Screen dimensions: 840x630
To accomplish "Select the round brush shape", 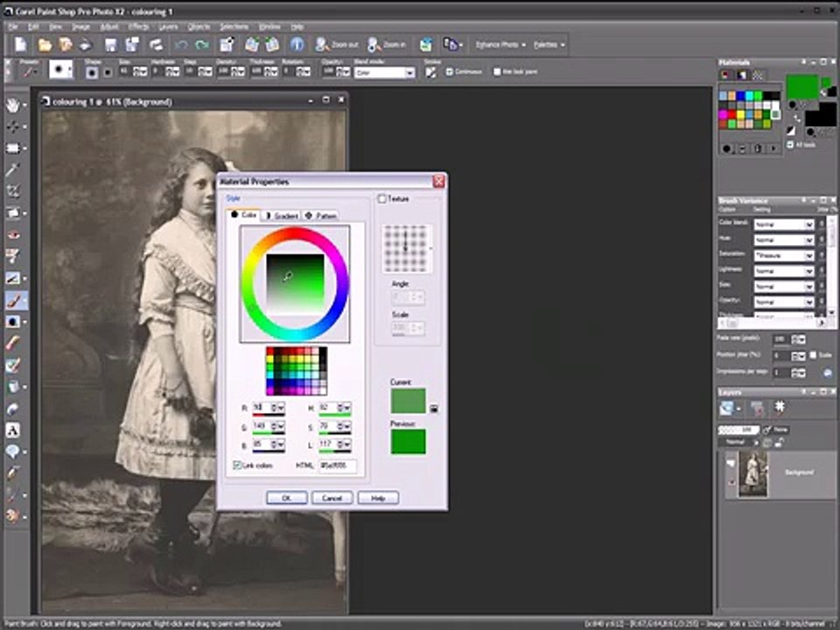I will tap(92, 73).
